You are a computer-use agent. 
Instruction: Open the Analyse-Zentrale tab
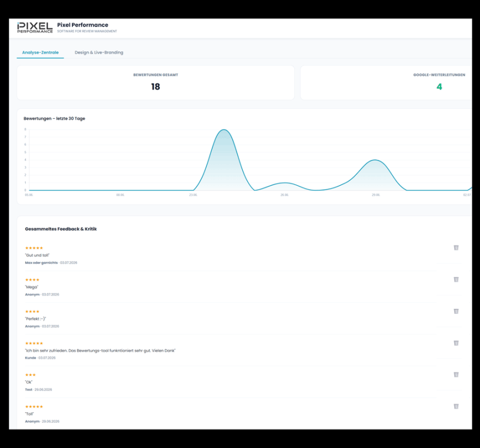(40, 52)
